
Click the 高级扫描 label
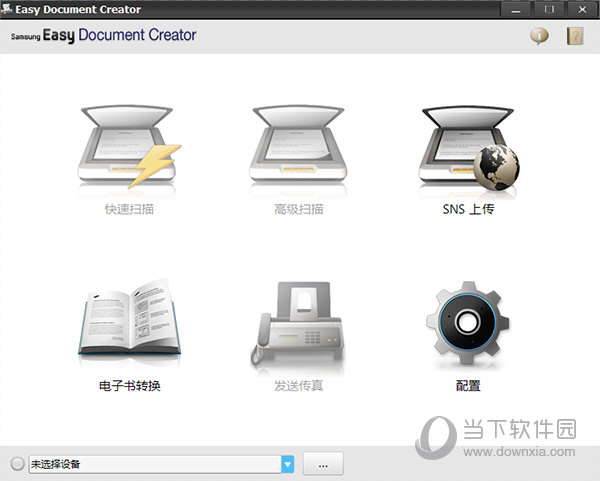pos(298,209)
